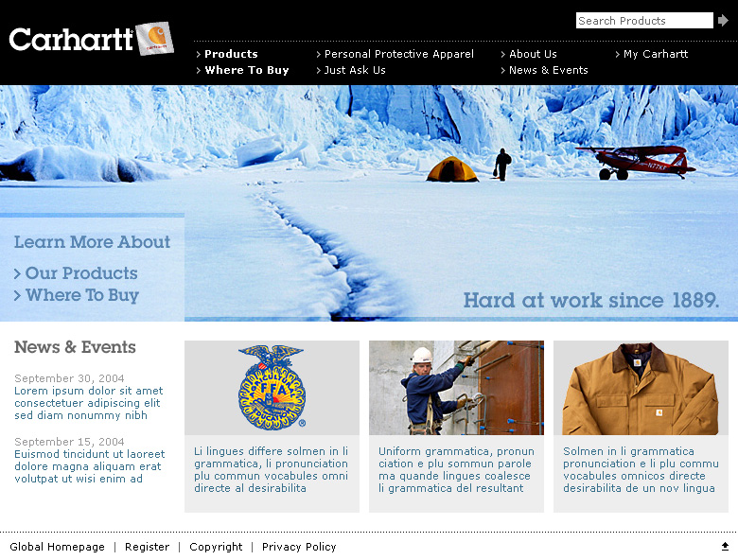This screenshot has width=738, height=560.
Task: Open the brown Carhartt jacket image
Action: (x=641, y=387)
